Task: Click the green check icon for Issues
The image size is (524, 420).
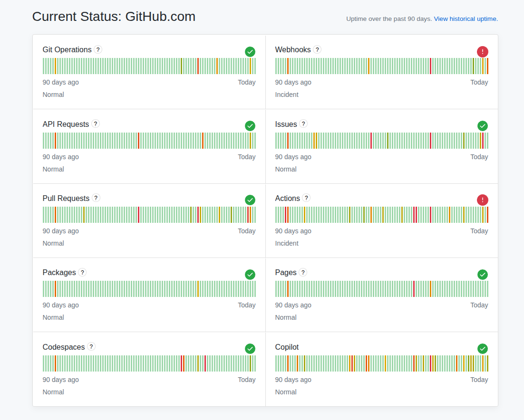Action: pyautogui.click(x=483, y=126)
